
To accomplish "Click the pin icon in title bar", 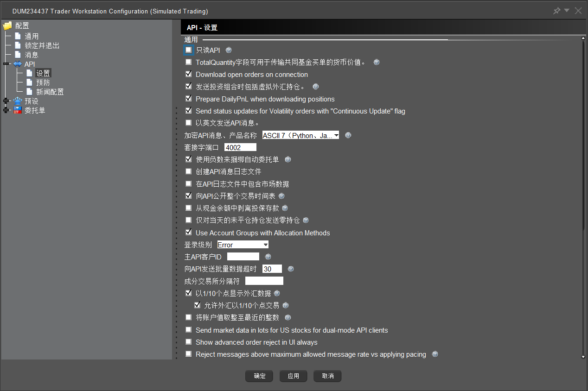I will [x=556, y=11].
